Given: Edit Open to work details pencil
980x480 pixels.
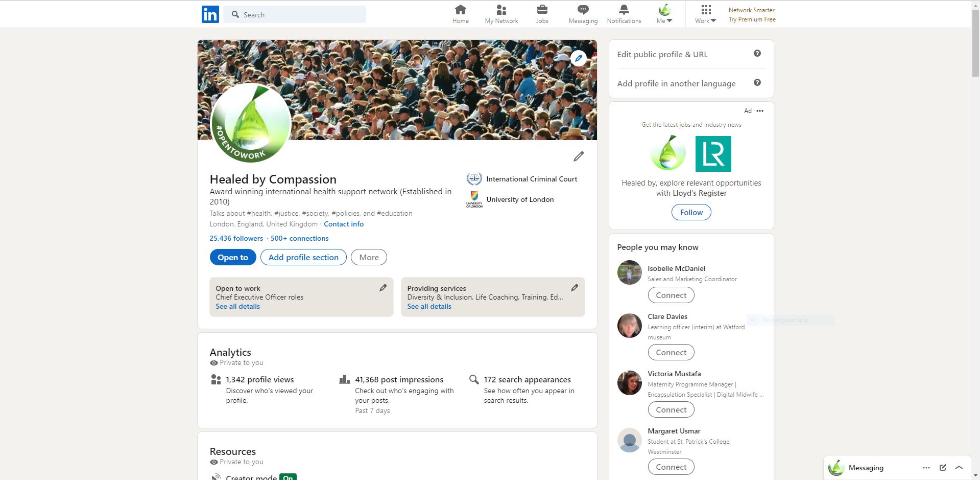Looking at the screenshot, I should 383,288.
